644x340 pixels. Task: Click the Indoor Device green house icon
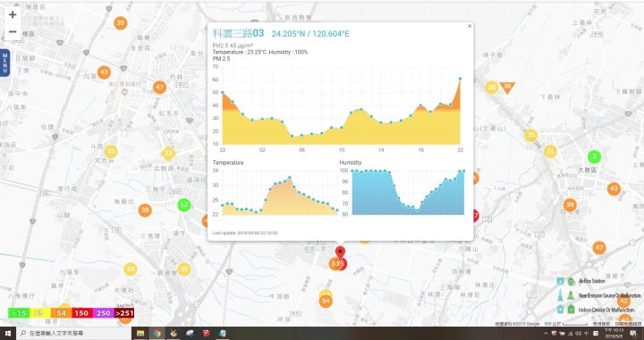click(571, 310)
